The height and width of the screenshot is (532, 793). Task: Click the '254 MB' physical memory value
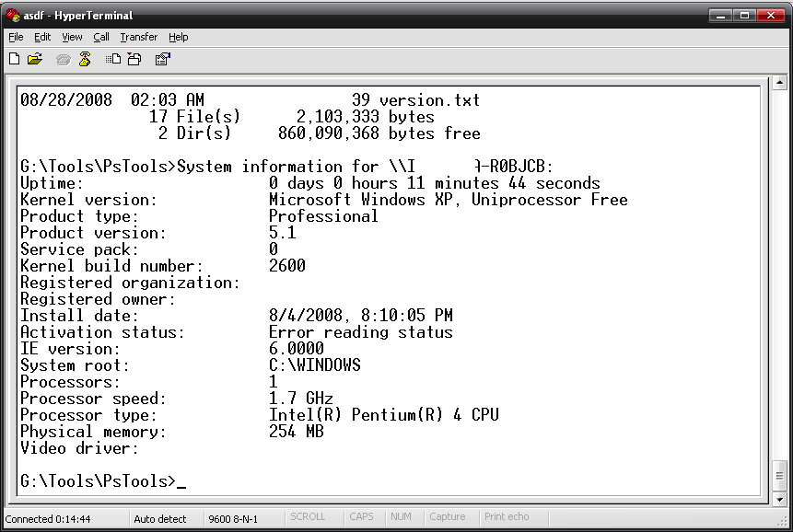296,432
